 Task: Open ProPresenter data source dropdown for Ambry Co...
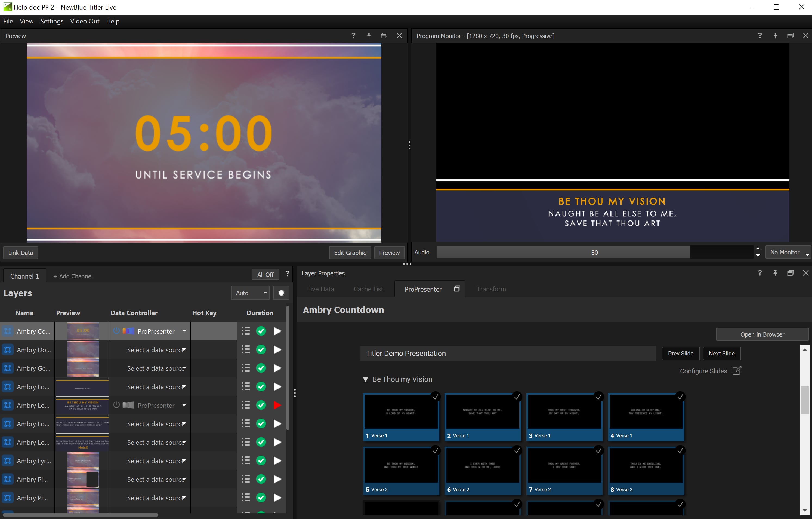point(184,331)
